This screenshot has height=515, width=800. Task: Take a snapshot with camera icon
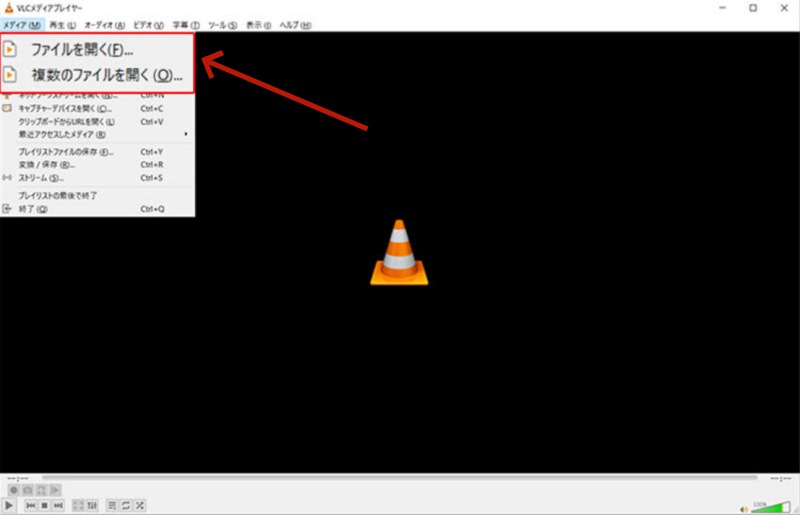point(28,490)
